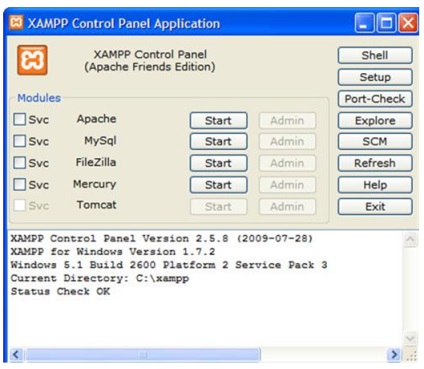Tick the Svc checkbox for Mercury
The image size is (424, 369).
[20, 184]
